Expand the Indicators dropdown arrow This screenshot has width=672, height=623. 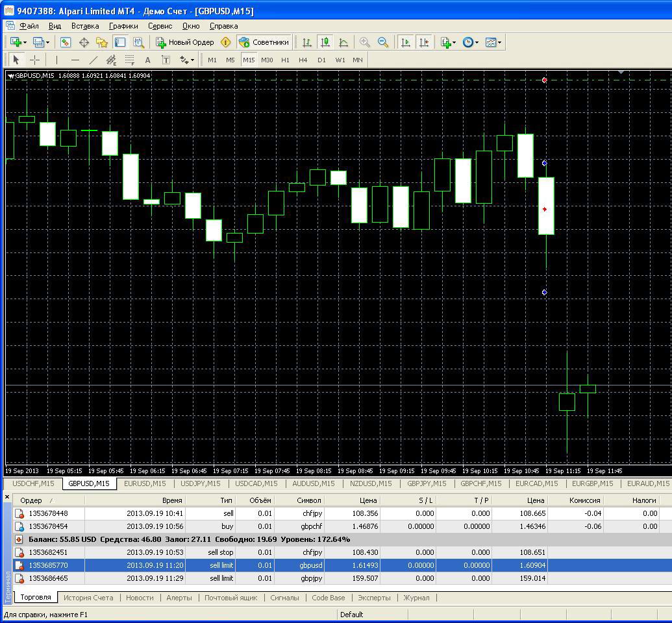(454, 42)
